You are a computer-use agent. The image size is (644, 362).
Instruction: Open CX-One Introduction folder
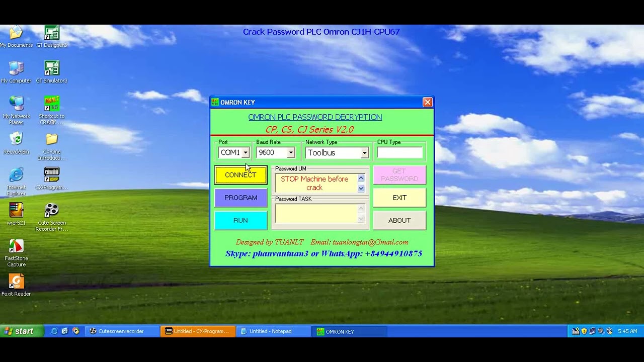pos(51,146)
